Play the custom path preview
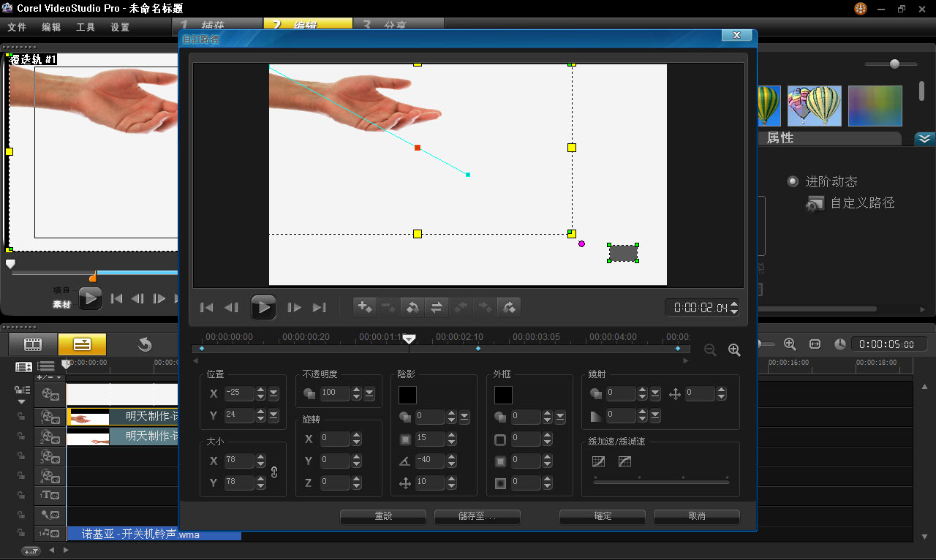The image size is (936, 560). (263, 308)
